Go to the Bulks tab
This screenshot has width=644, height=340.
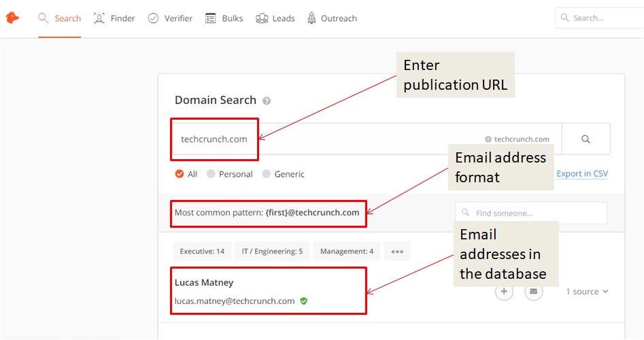224,18
